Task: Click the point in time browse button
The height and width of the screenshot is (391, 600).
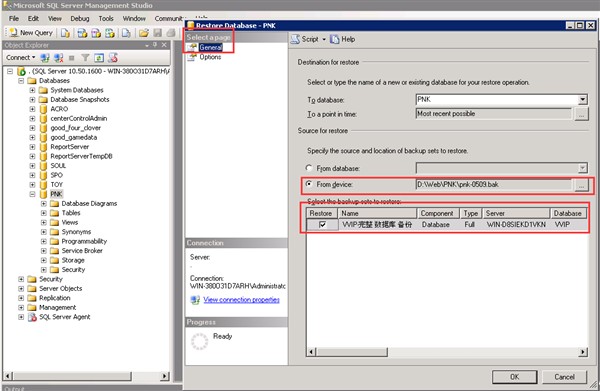Action: click(581, 114)
